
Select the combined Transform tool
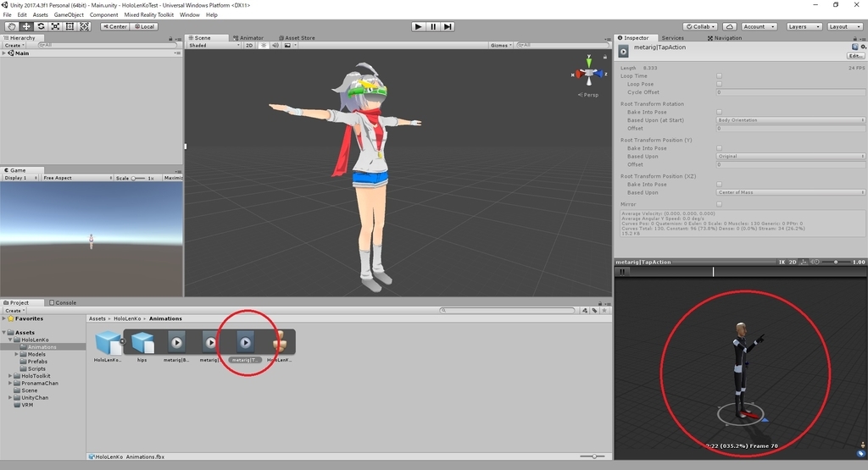tap(84, 26)
